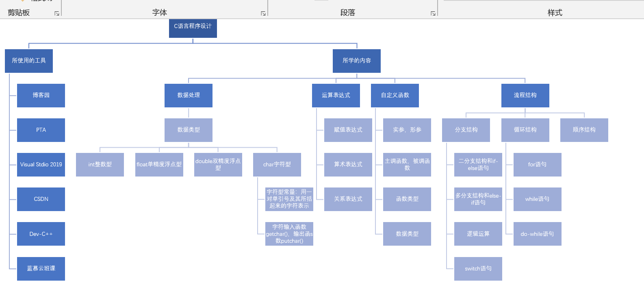This screenshot has width=644, height=303.
Task: Select the char字符型 box
Action: (277, 165)
